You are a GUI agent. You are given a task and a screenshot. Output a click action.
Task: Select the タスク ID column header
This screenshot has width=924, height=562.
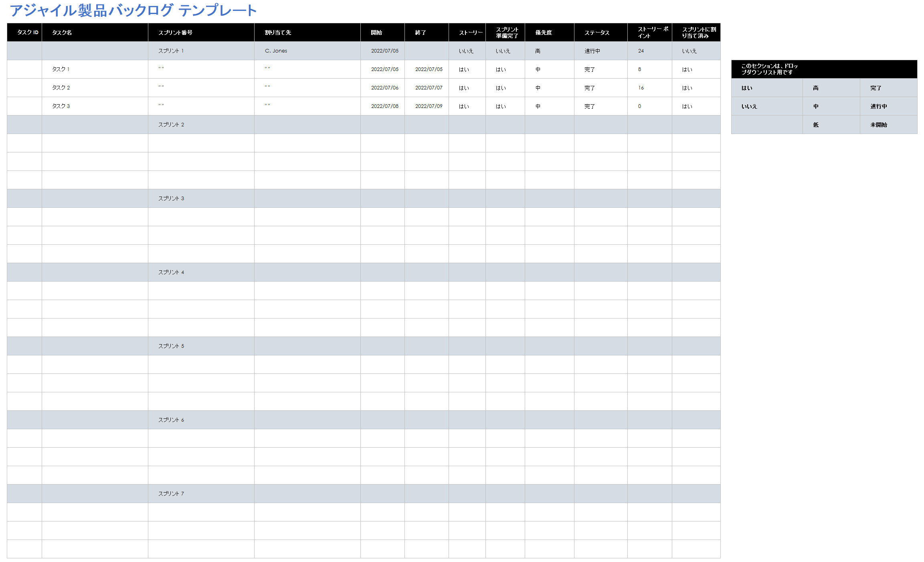24,32
